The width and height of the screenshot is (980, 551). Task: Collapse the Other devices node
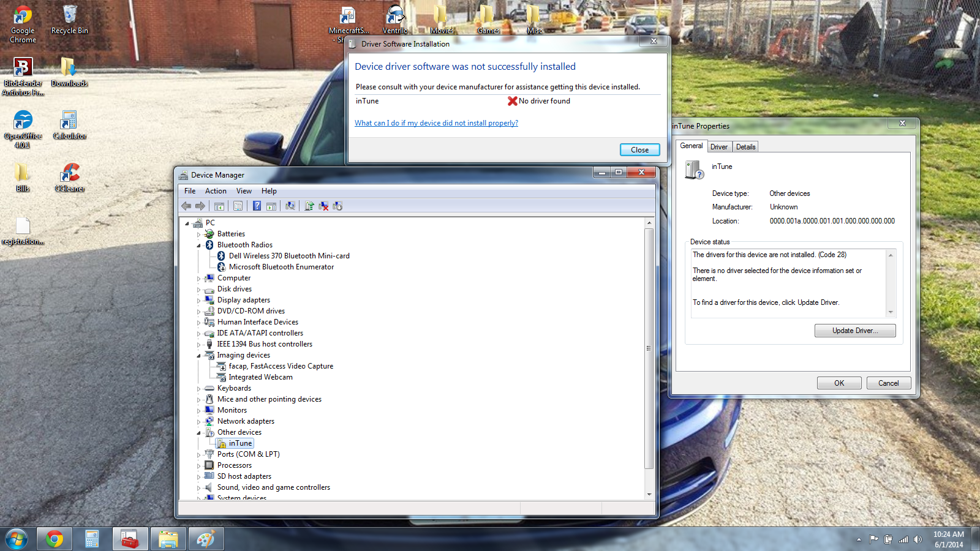198,433
